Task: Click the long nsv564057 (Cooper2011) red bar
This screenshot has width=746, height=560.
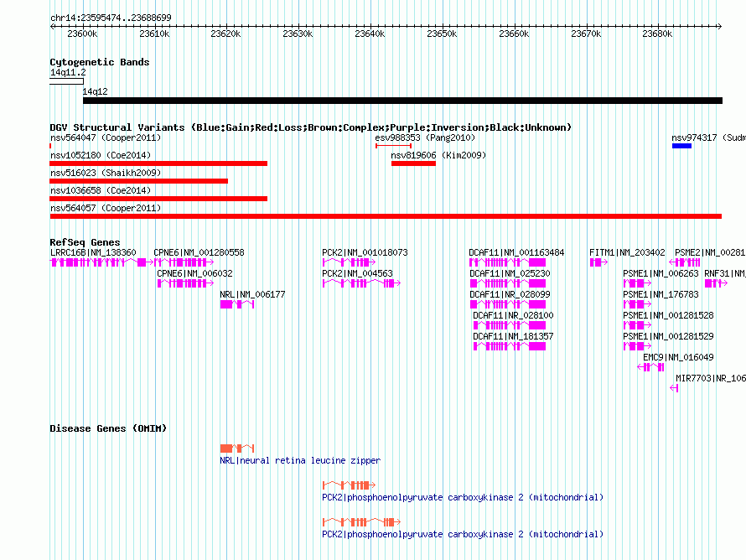Action: coord(386,216)
